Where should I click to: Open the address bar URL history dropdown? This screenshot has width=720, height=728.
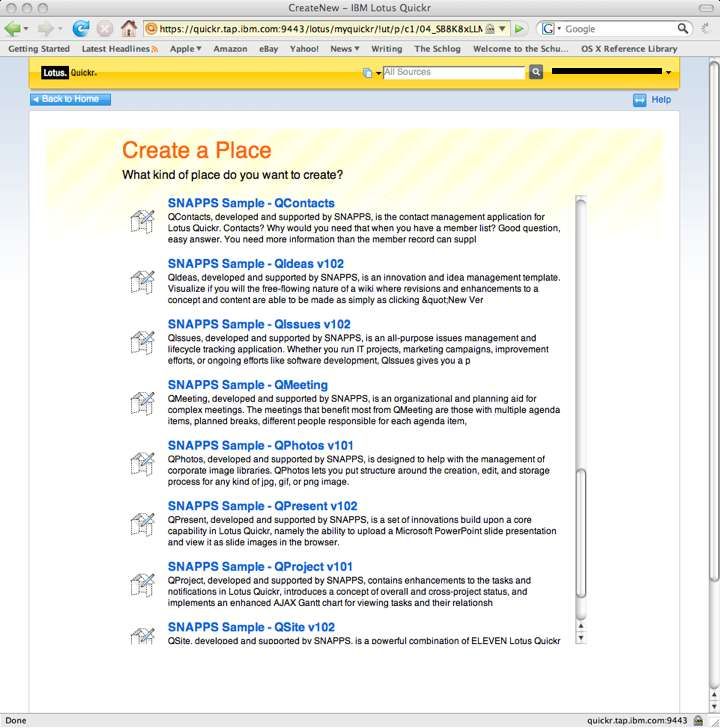(502, 29)
